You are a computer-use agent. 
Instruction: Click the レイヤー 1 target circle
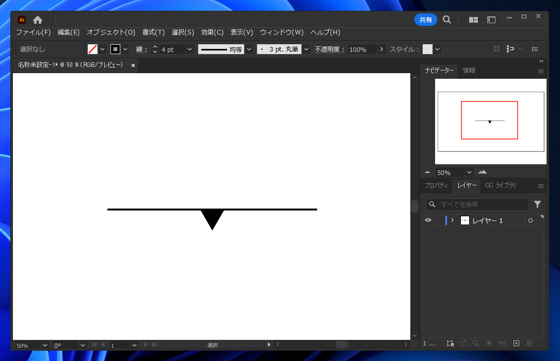530,221
